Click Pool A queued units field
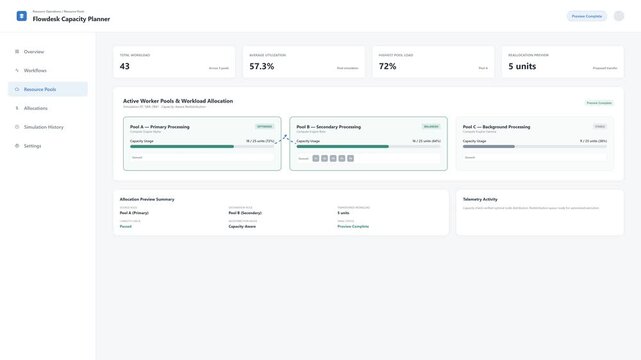641x360 pixels. [x=202, y=157]
